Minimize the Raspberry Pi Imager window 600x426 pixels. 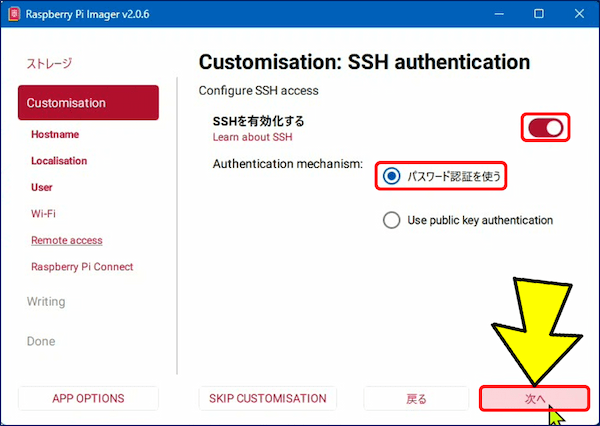(499, 14)
